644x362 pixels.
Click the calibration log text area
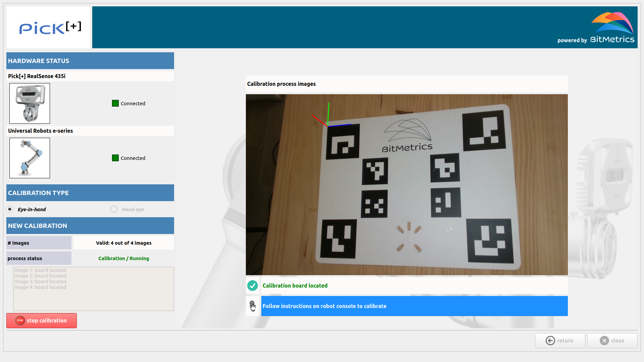click(94, 289)
